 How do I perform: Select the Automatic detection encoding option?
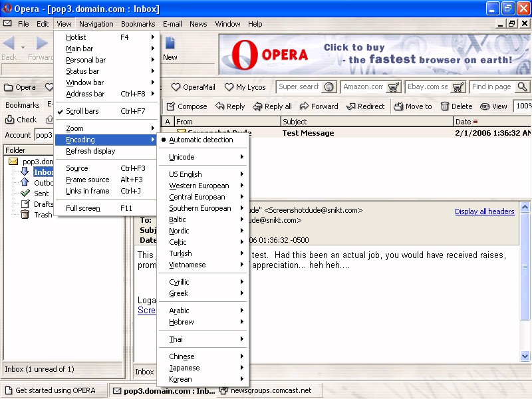201,140
